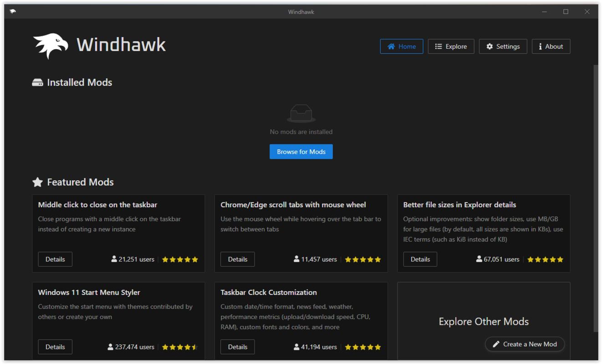
Task: Open Details for Windows 11 Start Menu Styler
Action: pos(55,347)
